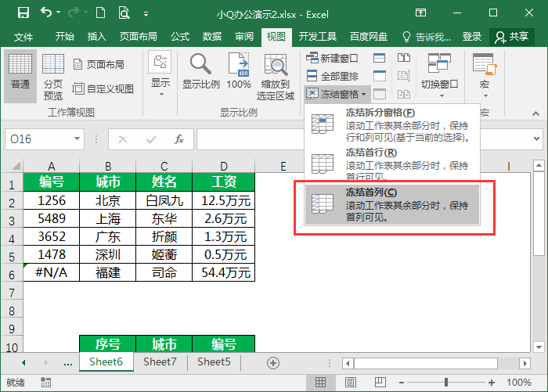Screen dimensions: 548x392
Task: Switch to the 审阅 ribbon tab
Action: pyautogui.click(x=244, y=36)
